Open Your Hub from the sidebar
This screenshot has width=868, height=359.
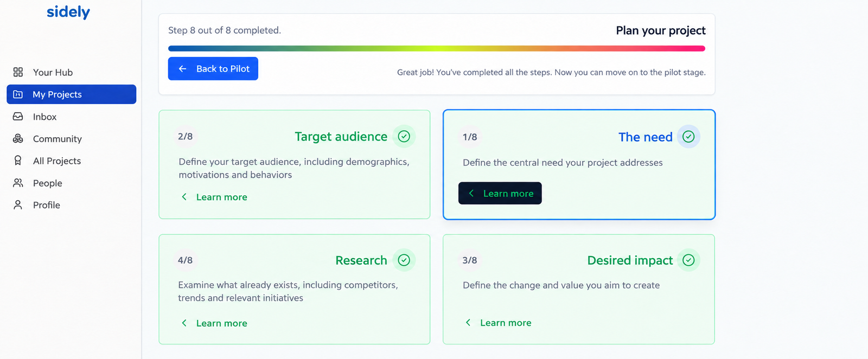tap(72, 72)
